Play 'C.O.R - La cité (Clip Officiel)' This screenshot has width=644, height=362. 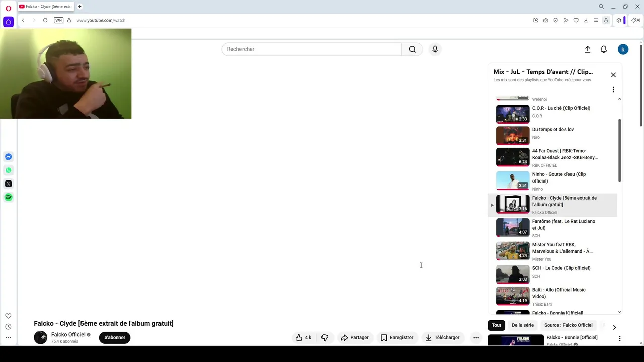click(552, 114)
